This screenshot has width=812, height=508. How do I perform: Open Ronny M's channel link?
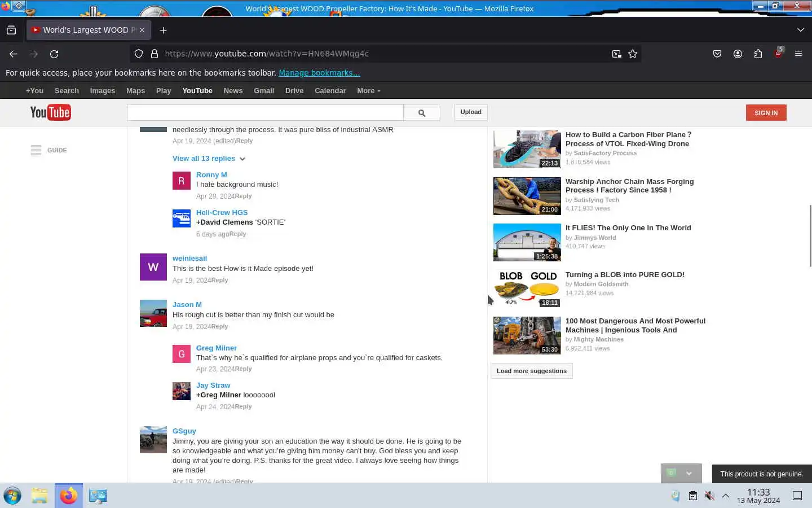pos(211,175)
